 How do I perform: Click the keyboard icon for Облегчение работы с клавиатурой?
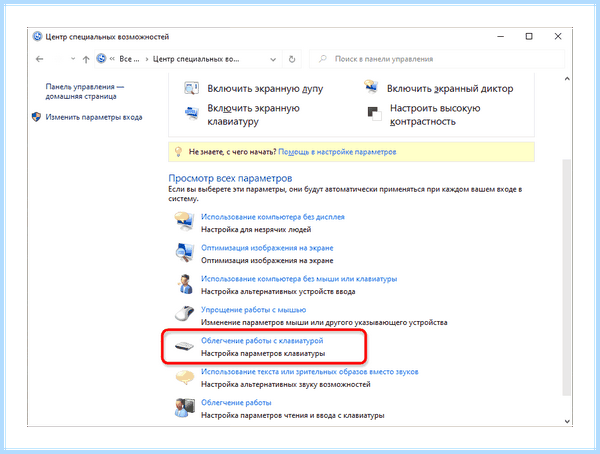pos(184,346)
